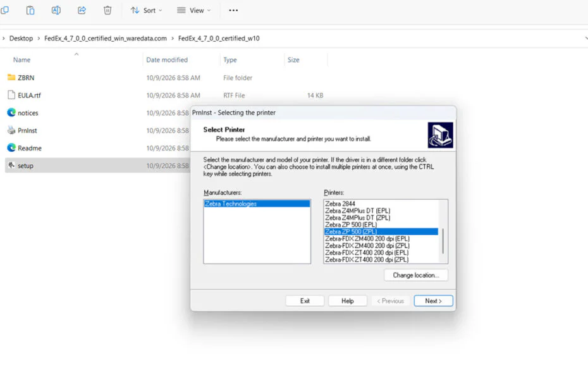Click Exit in PrnInst dialog
Screen dimensions: 588x392
point(305,301)
